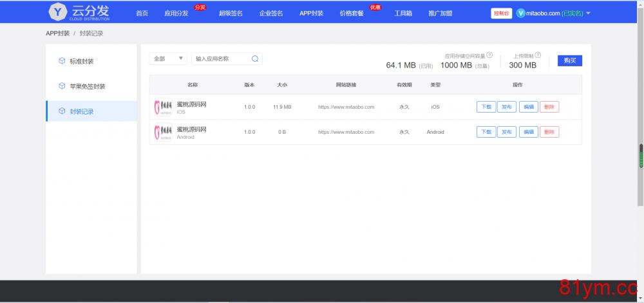Click the user avatar icon before mitaobo.com
The width and height of the screenshot is (644, 303).
click(521, 13)
